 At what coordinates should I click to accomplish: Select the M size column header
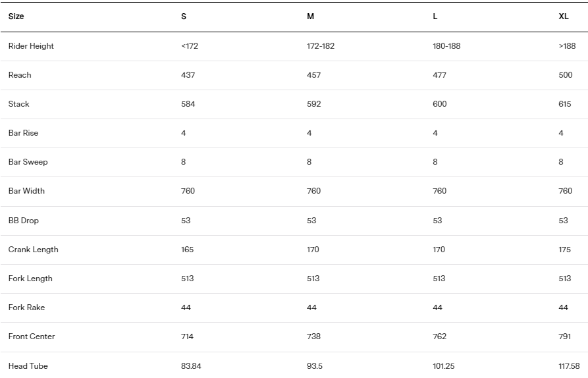click(311, 16)
